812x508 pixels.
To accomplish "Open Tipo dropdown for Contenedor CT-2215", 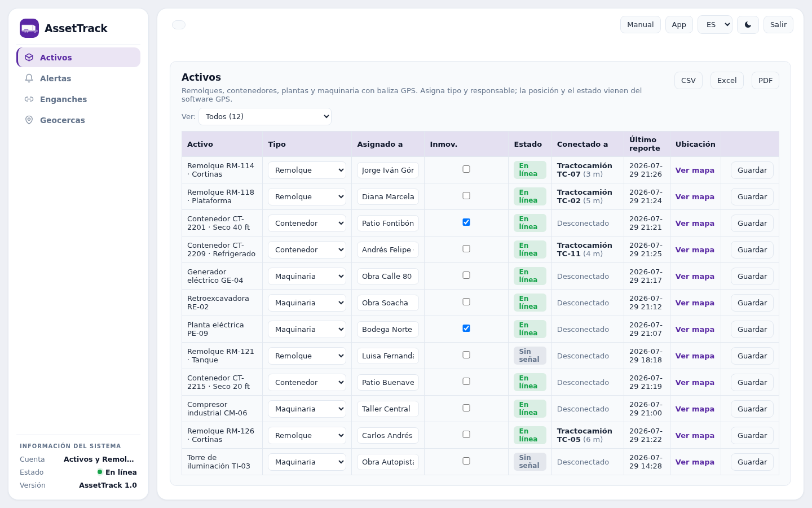I will coord(307,383).
